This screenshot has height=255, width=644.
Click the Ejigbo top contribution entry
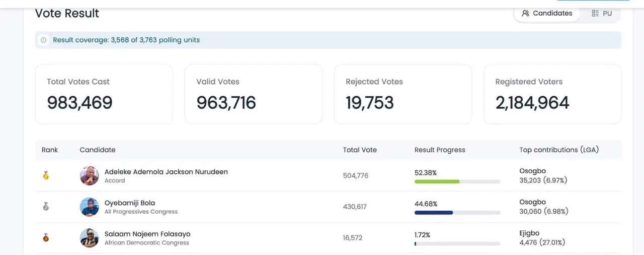(x=542, y=238)
